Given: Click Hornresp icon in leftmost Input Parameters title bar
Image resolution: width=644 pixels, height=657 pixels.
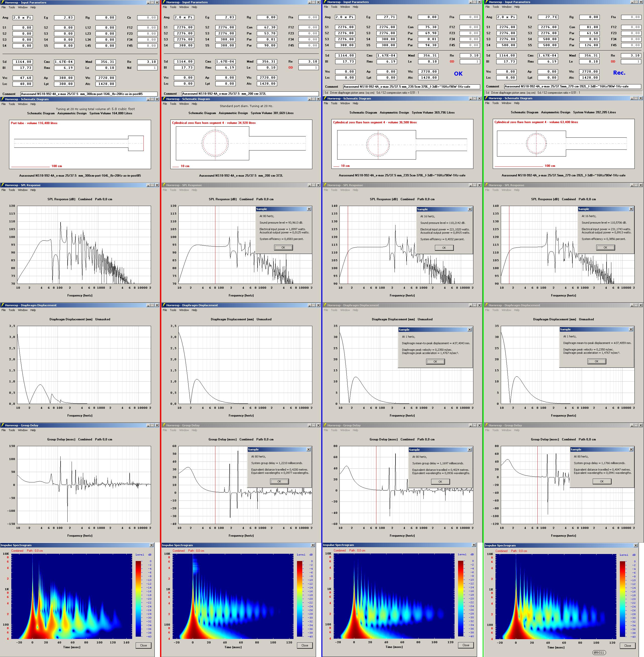Looking at the screenshot, I should [3, 2].
